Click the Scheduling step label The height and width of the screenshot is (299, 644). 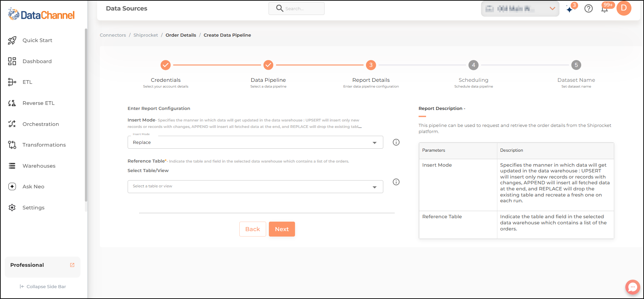coord(474,80)
